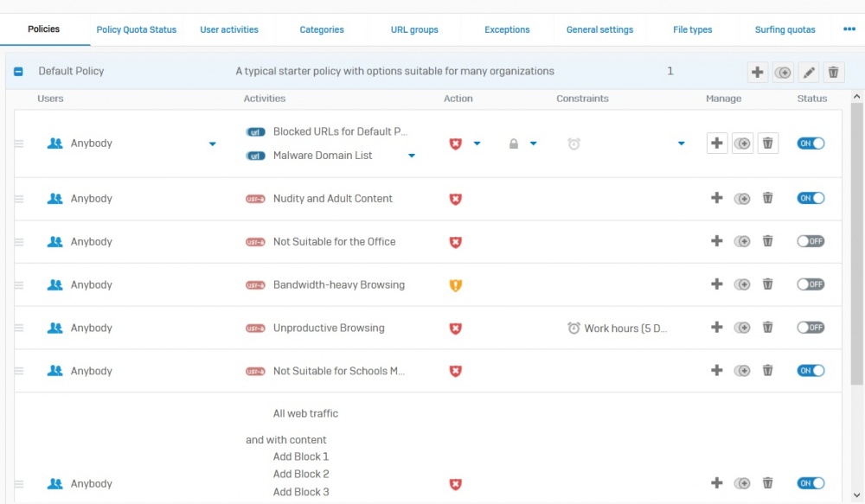The height and width of the screenshot is (504, 865).
Task: Open the Anybody users dropdown in first rule
Action: 213,144
